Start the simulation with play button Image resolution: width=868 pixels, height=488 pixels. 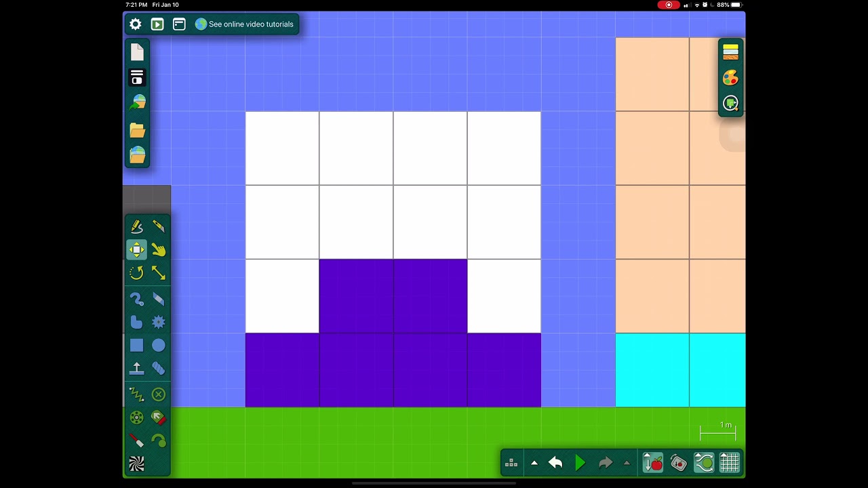pyautogui.click(x=580, y=463)
